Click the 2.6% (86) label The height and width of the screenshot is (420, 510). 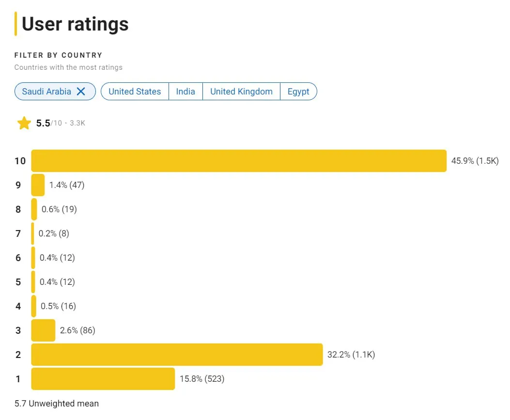click(77, 330)
